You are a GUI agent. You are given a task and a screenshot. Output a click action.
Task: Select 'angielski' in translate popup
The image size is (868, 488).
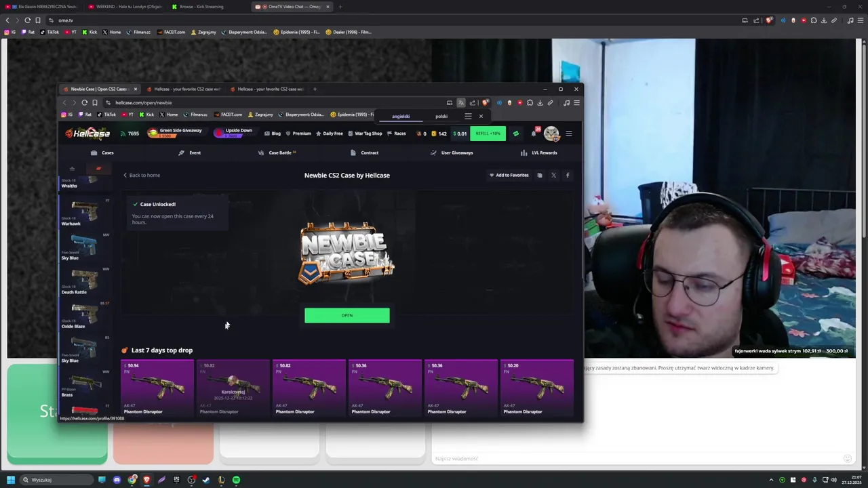point(401,116)
